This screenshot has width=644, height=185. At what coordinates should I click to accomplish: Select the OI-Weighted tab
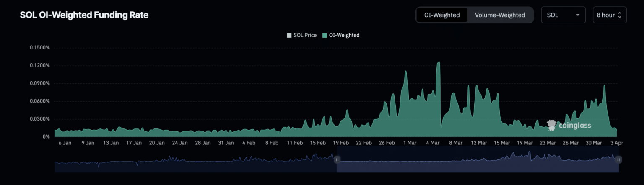point(442,15)
